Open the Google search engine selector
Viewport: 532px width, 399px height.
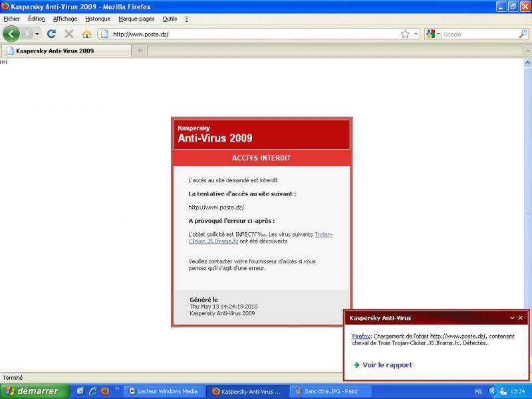[432, 34]
